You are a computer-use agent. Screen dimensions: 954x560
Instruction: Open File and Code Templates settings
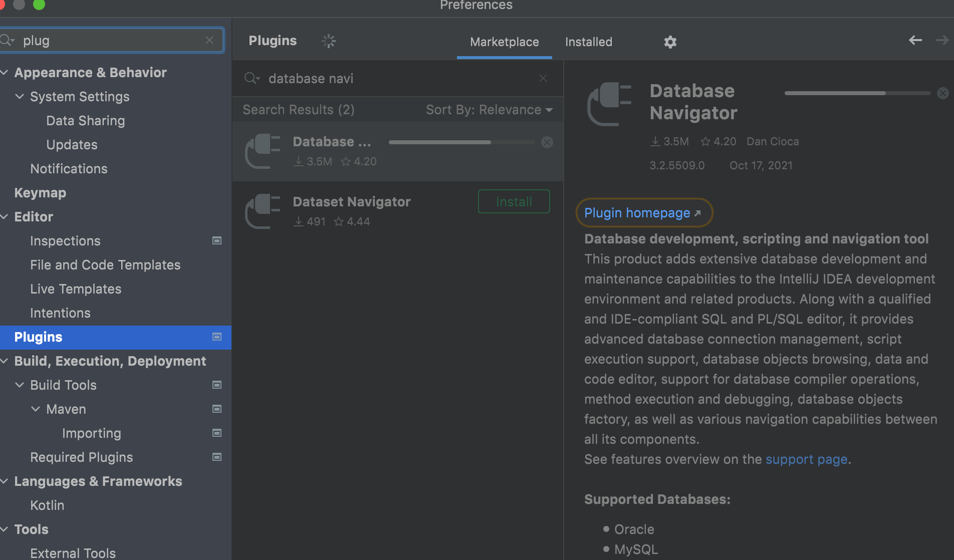[x=105, y=265]
